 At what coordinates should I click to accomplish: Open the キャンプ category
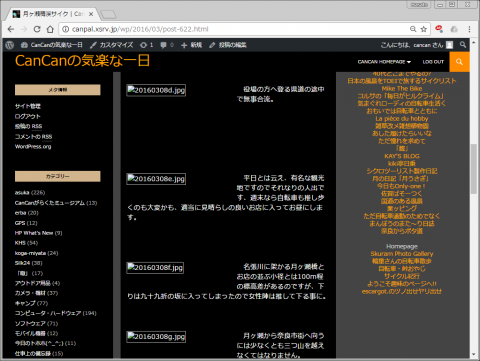25,303
